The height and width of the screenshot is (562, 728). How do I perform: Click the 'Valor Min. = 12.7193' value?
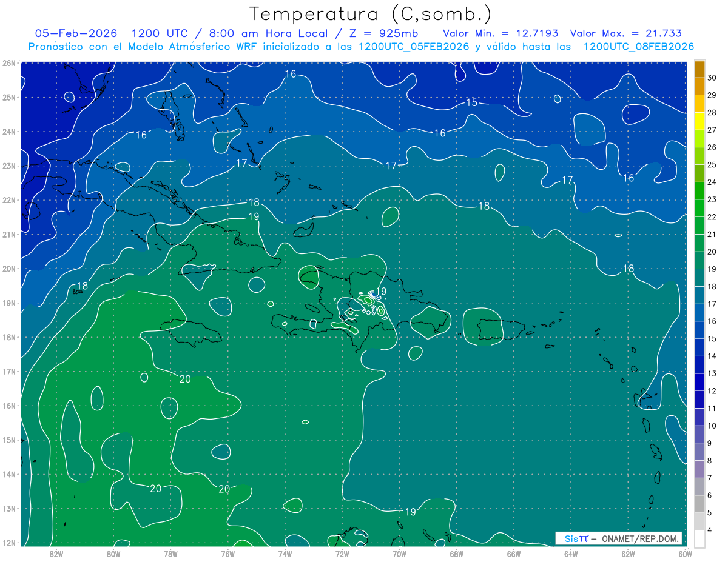[501, 33]
